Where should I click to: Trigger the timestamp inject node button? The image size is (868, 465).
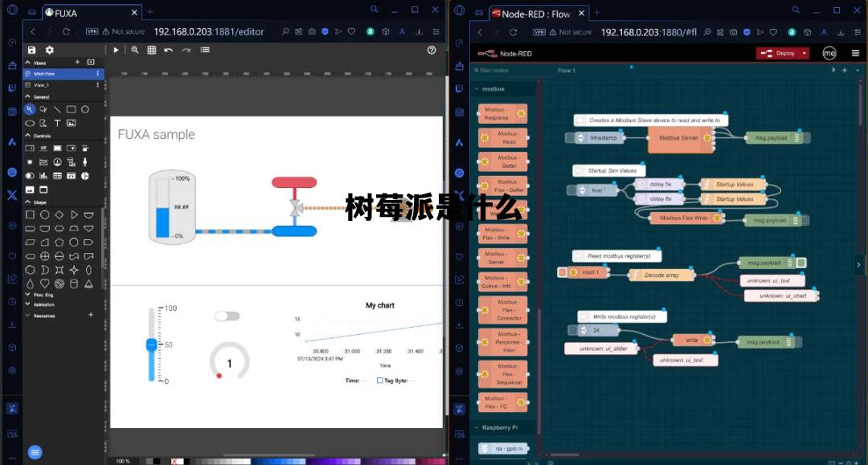pos(570,137)
